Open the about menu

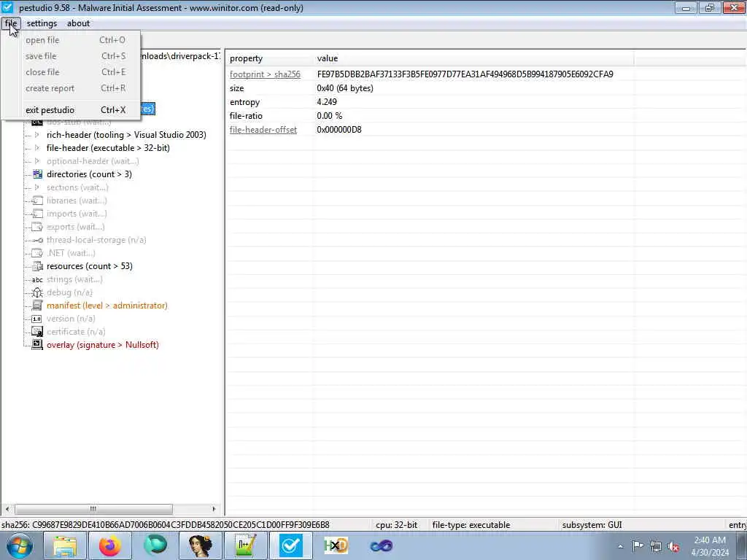point(78,23)
